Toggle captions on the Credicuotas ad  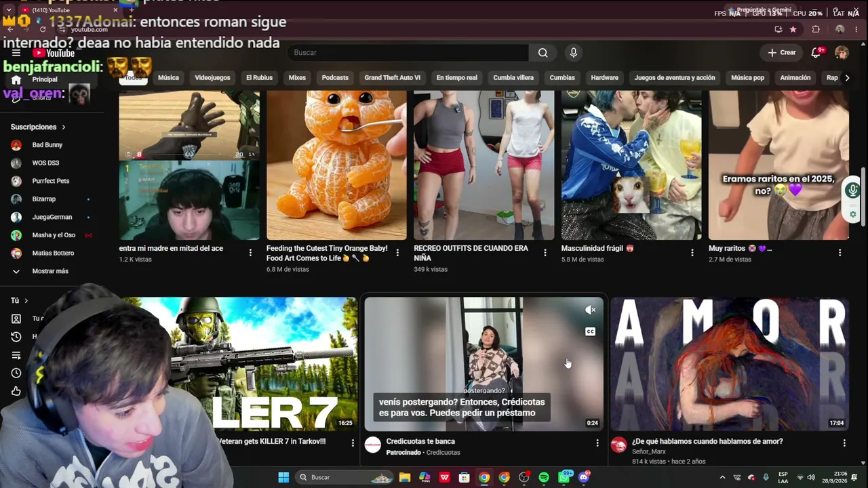590,331
